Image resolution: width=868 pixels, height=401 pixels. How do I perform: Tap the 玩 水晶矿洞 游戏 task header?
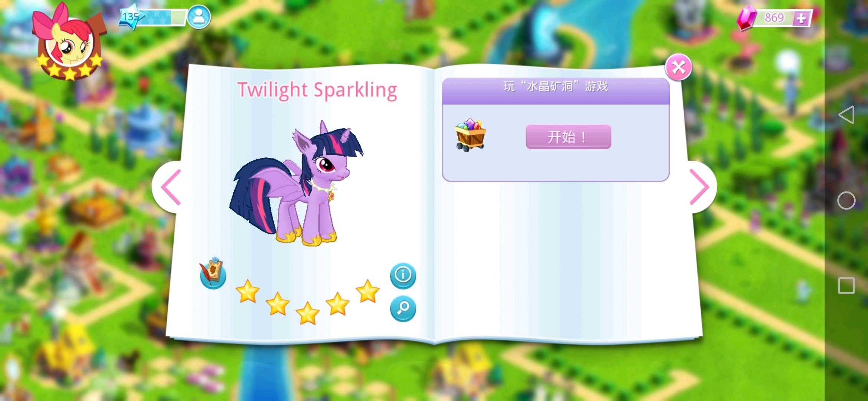tap(556, 91)
